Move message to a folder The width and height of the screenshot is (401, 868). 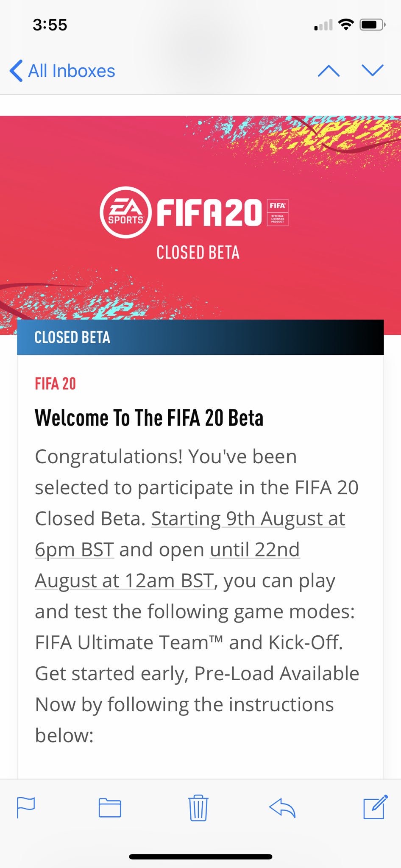(110, 807)
